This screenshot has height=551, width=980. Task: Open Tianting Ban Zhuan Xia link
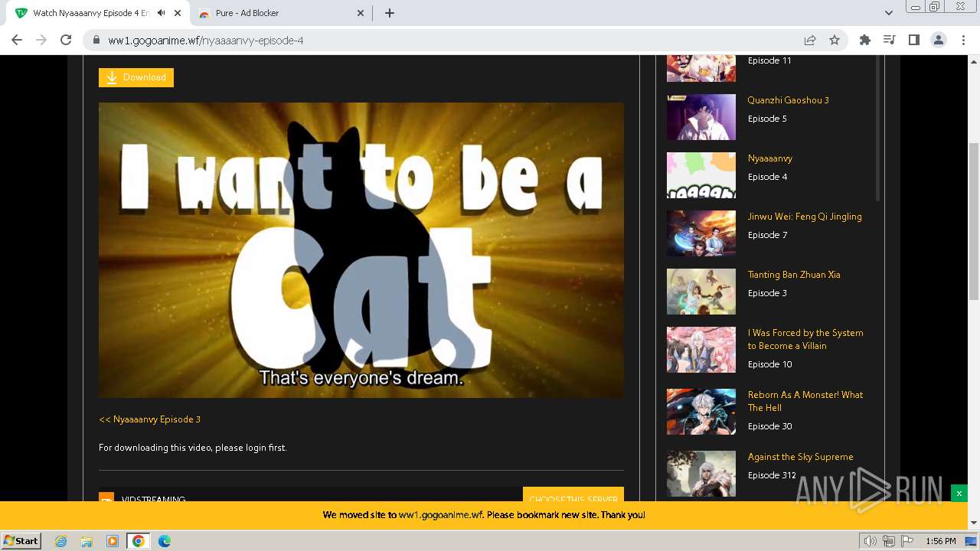point(794,275)
